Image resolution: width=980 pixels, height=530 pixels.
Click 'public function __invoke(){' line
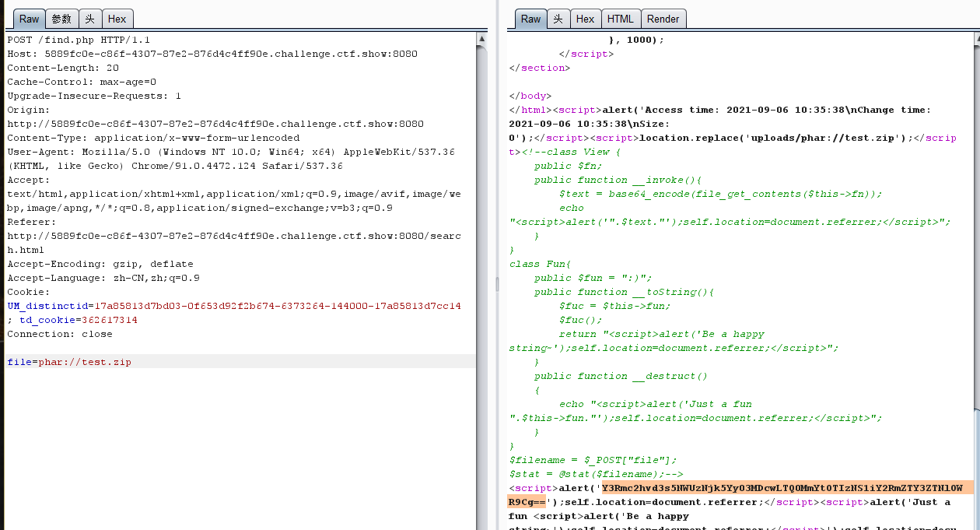pyautogui.click(x=618, y=180)
